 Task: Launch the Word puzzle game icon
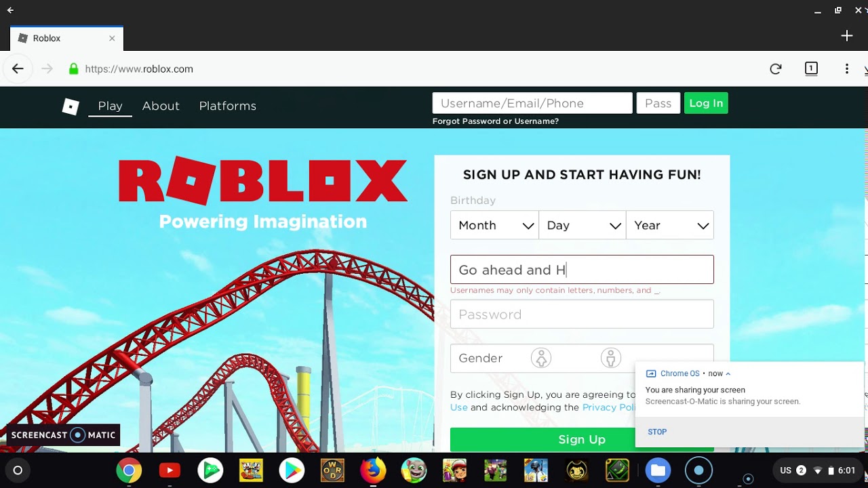(332, 470)
